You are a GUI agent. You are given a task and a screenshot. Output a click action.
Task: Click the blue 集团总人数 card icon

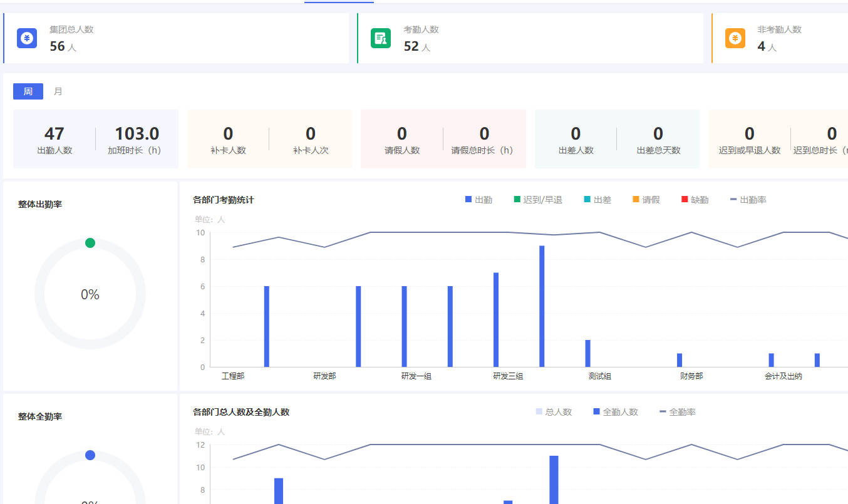tap(27, 38)
